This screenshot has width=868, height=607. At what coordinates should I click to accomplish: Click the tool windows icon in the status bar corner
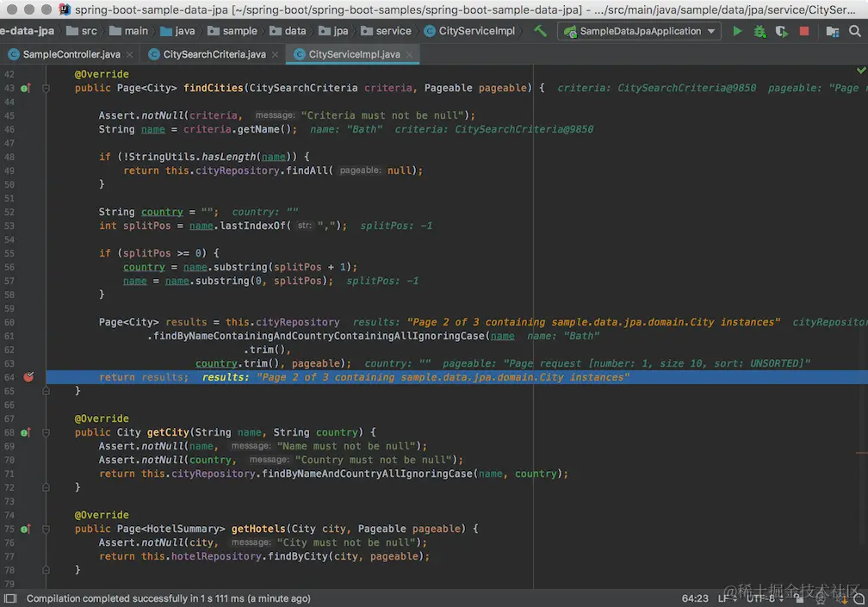[x=10, y=598]
